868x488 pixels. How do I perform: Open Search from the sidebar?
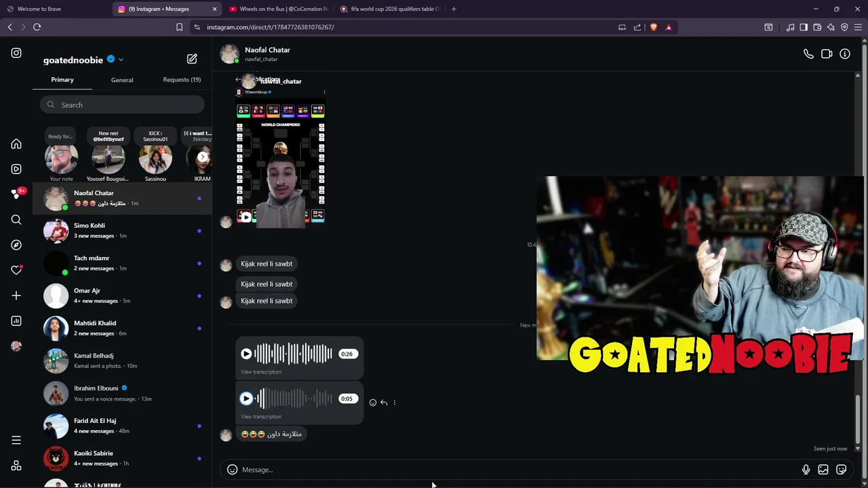(16, 220)
